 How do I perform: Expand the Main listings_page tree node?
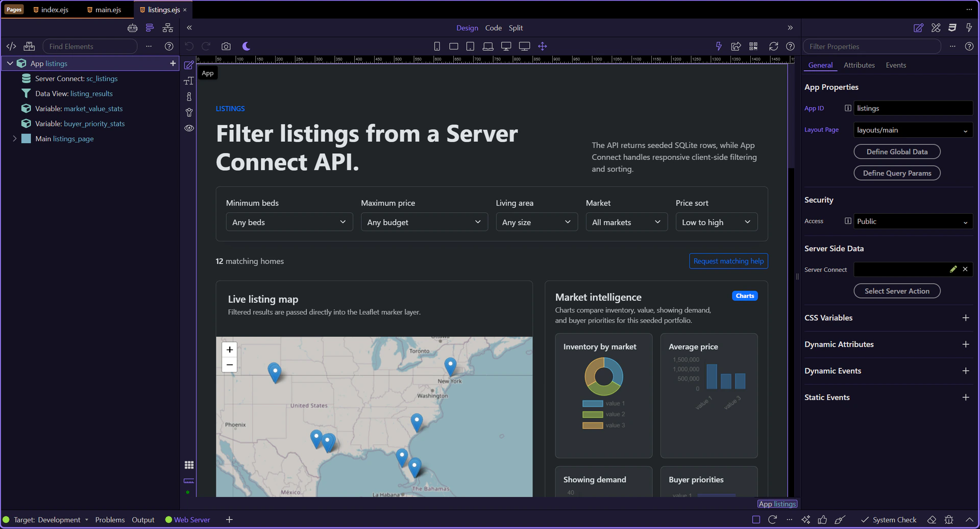(15, 139)
